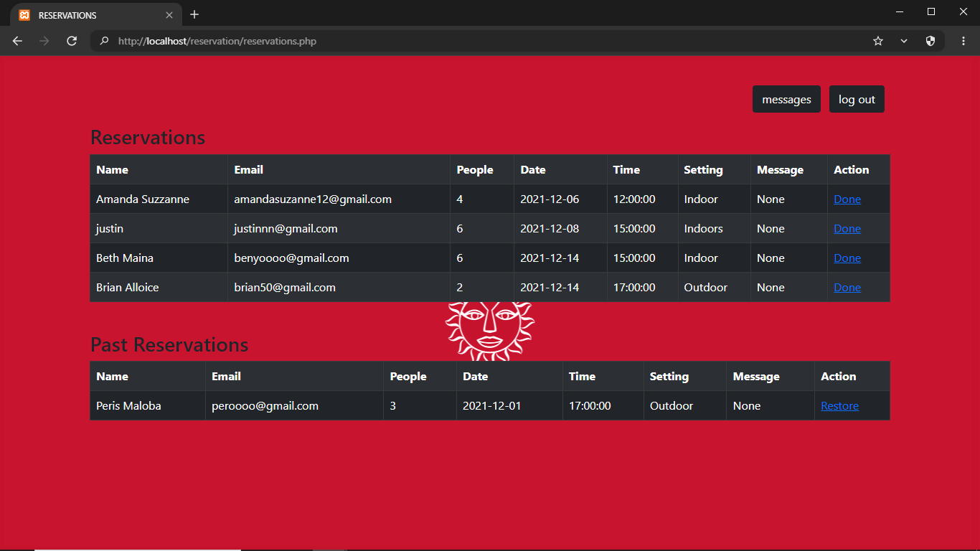Screen dimensions: 980x551
Task: Click the Past Reservations heading
Action: (169, 345)
